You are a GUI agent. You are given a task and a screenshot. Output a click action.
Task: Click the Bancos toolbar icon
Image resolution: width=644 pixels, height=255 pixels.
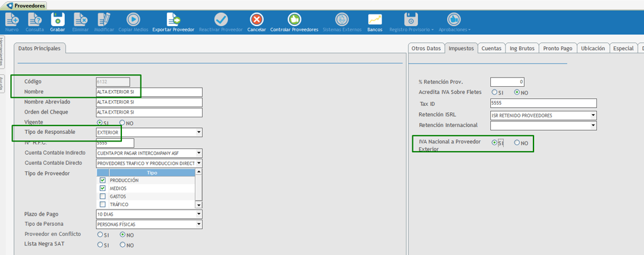(x=375, y=20)
